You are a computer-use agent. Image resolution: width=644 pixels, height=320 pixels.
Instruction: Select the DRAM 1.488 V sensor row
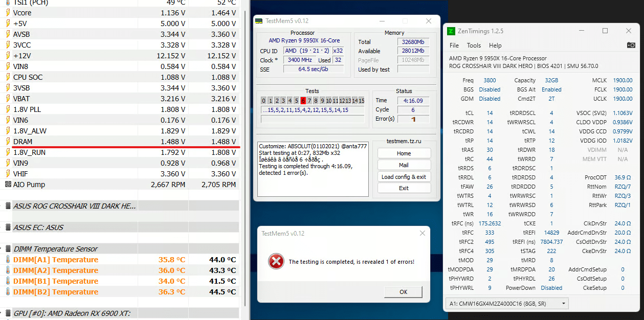[121, 142]
